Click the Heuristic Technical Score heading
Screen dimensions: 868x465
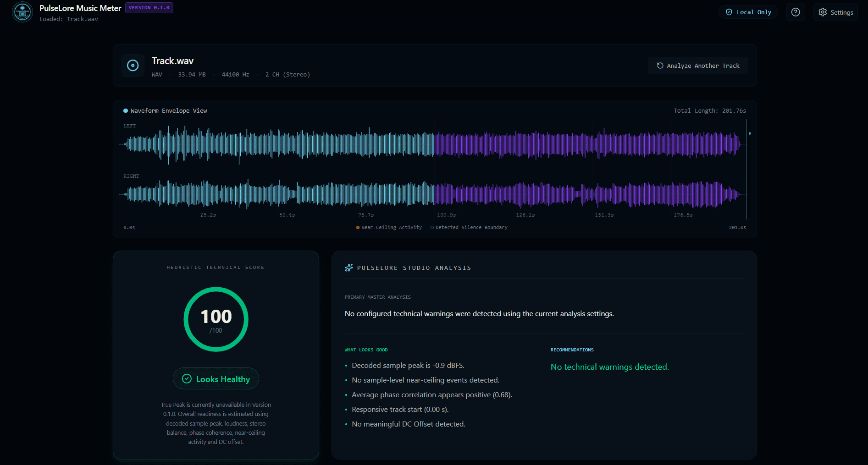point(216,268)
